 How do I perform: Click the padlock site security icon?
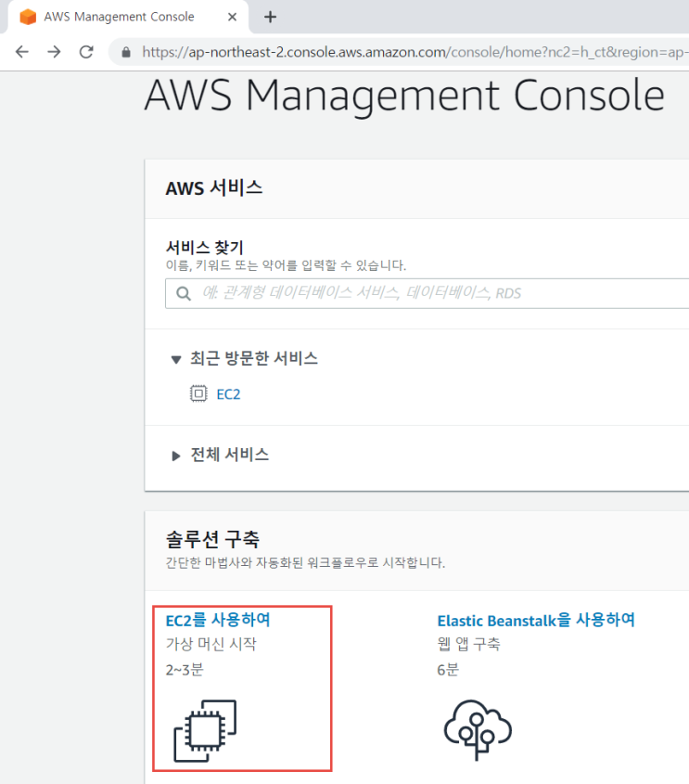(x=126, y=52)
